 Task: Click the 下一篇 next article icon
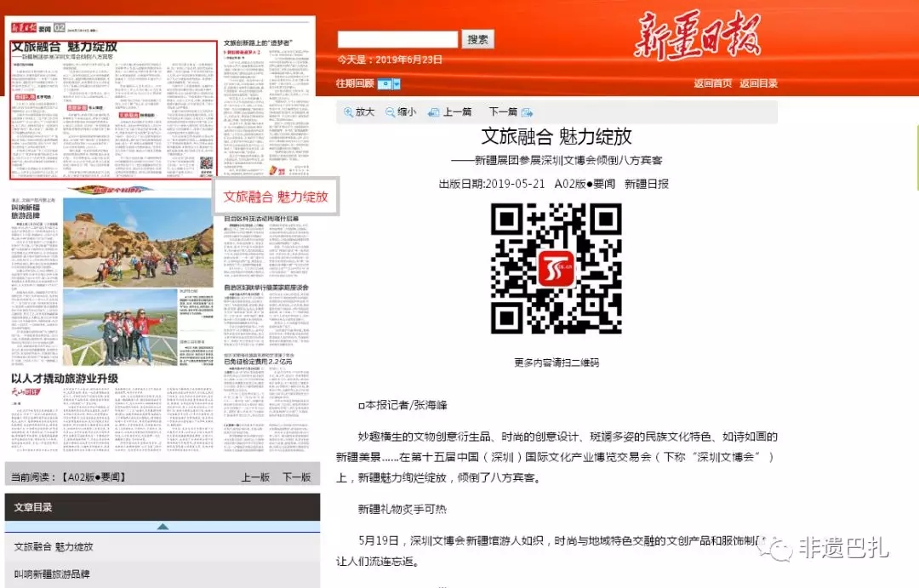click(x=527, y=112)
